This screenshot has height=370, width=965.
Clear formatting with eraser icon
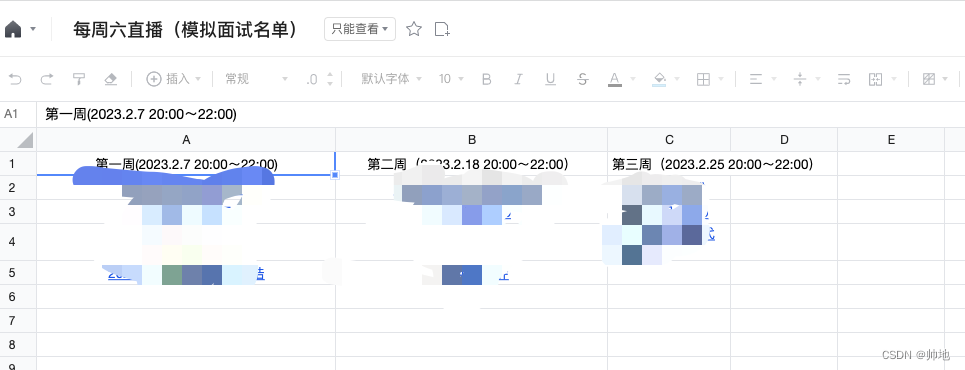click(x=111, y=79)
